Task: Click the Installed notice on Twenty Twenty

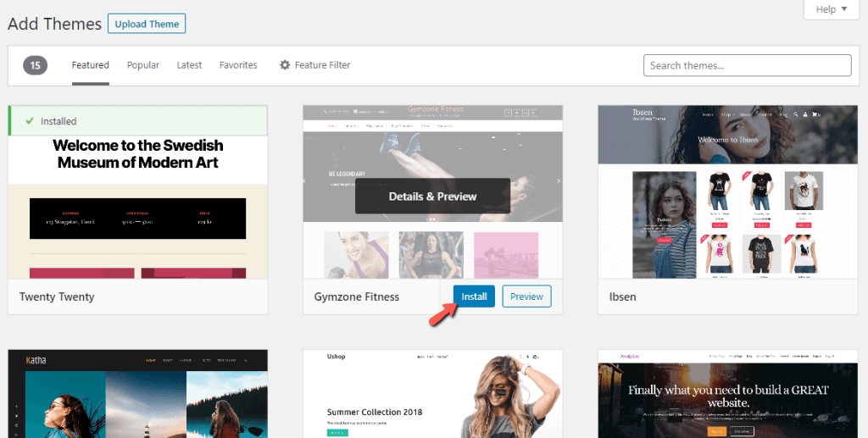Action: pos(138,121)
